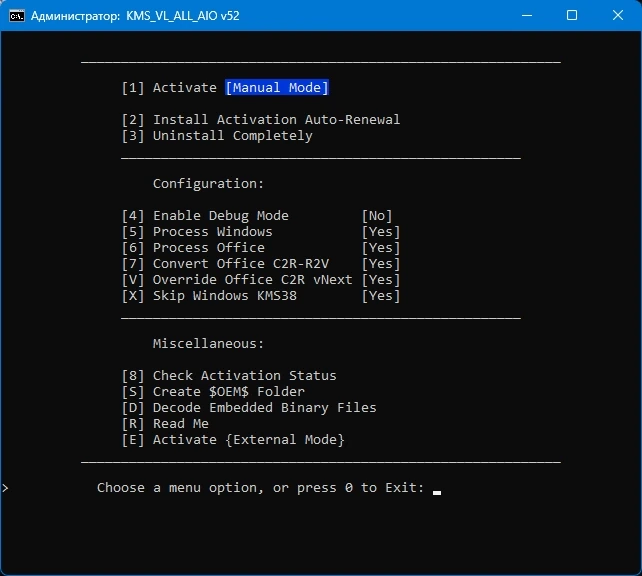
Task: Click Check Activation Status option
Action: (x=229, y=375)
